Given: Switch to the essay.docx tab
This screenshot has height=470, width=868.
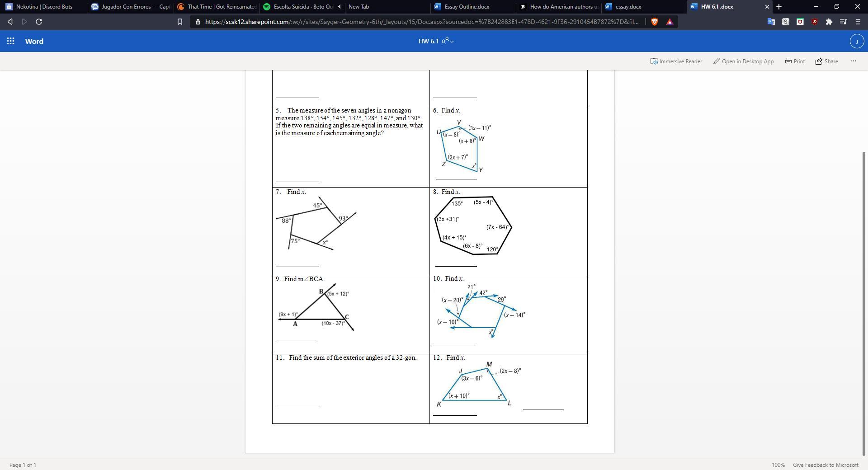Looking at the screenshot, I should click(645, 7).
